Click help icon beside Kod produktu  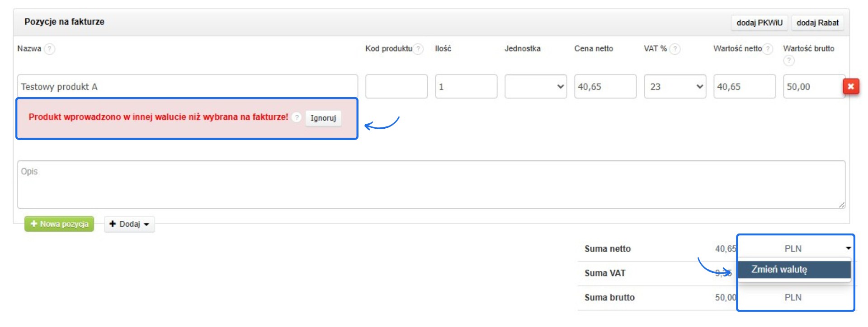click(418, 49)
